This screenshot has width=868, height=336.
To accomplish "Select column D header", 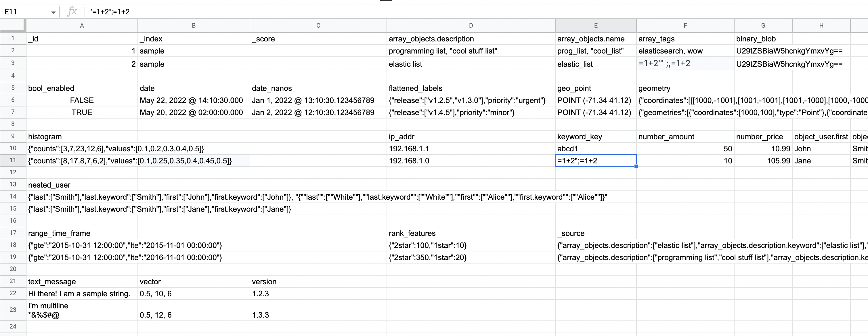I will [x=471, y=26].
